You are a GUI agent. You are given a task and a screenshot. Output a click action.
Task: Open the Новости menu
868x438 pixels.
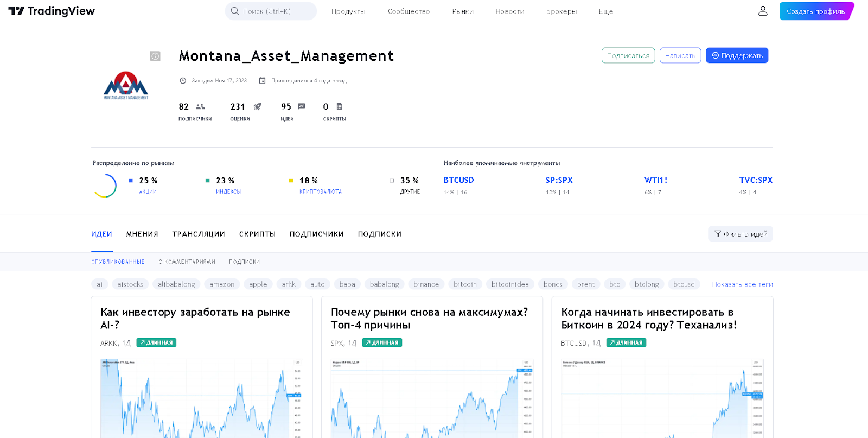pyautogui.click(x=509, y=11)
